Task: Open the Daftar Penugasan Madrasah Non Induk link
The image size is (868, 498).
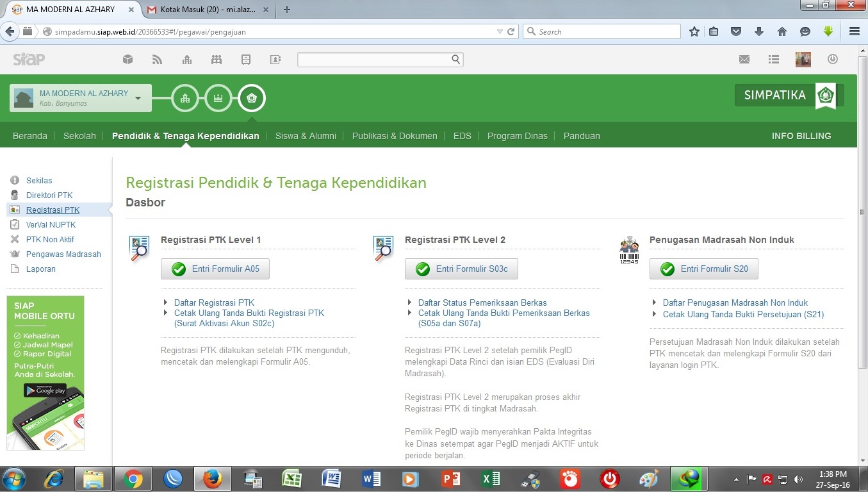Action: coord(735,302)
